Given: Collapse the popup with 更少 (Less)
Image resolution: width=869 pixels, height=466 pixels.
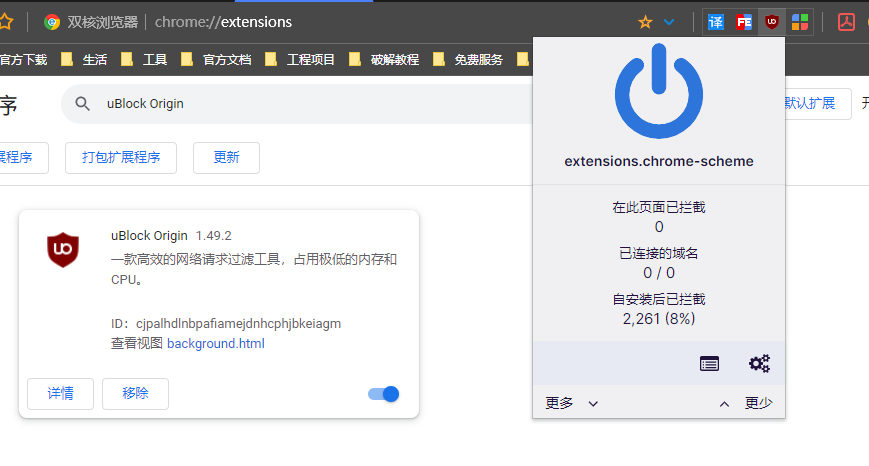Looking at the screenshot, I should (x=746, y=403).
